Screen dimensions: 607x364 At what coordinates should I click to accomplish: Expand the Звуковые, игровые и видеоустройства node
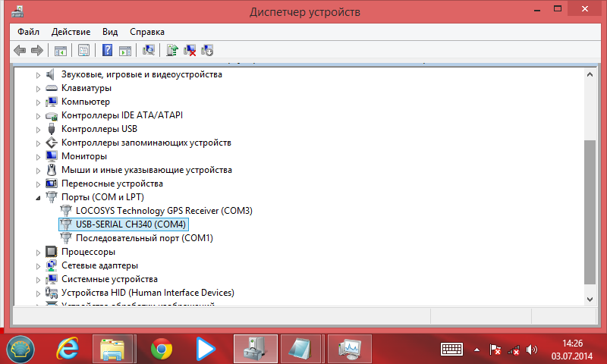click(38, 75)
